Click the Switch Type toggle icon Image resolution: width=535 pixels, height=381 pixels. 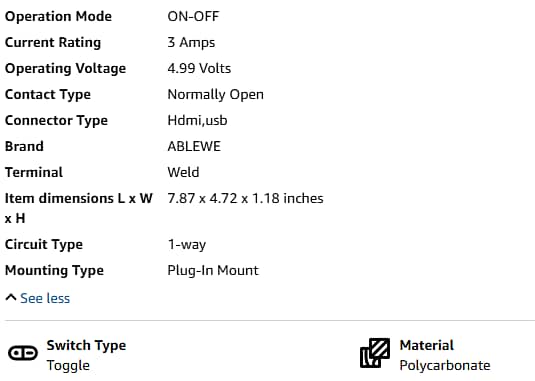point(23,353)
